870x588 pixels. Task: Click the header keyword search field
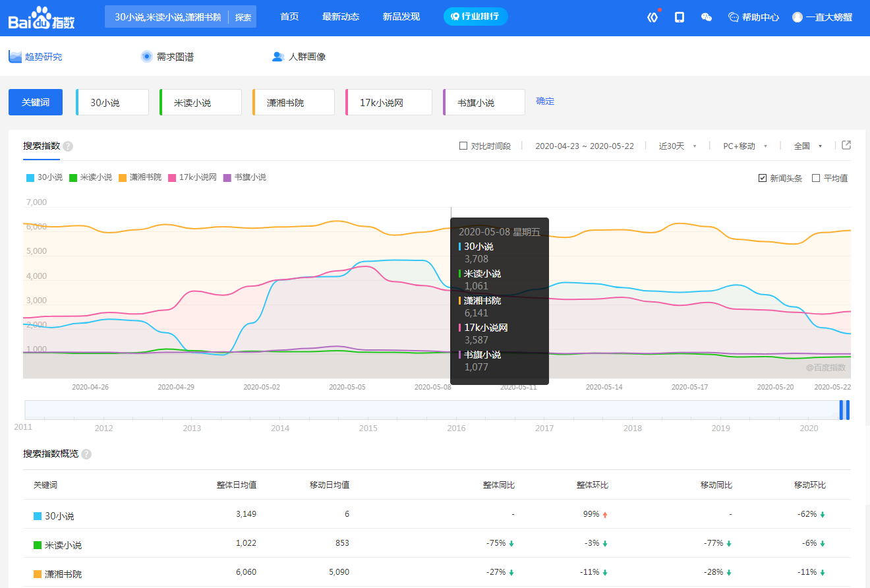click(168, 17)
